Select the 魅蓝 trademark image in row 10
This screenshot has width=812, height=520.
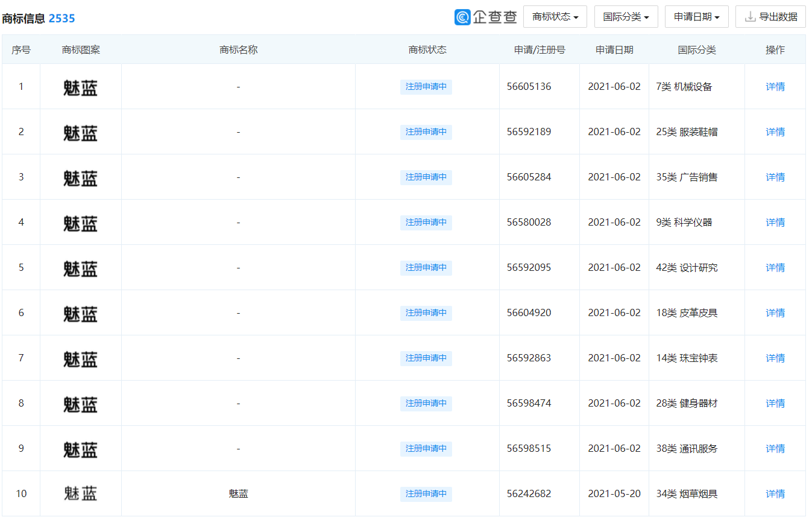point(80,494)
